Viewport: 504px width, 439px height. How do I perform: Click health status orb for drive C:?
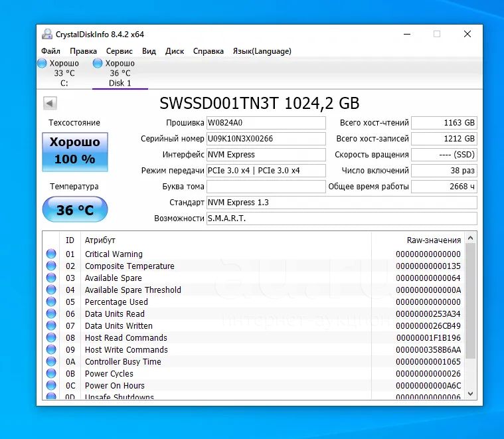42,63
